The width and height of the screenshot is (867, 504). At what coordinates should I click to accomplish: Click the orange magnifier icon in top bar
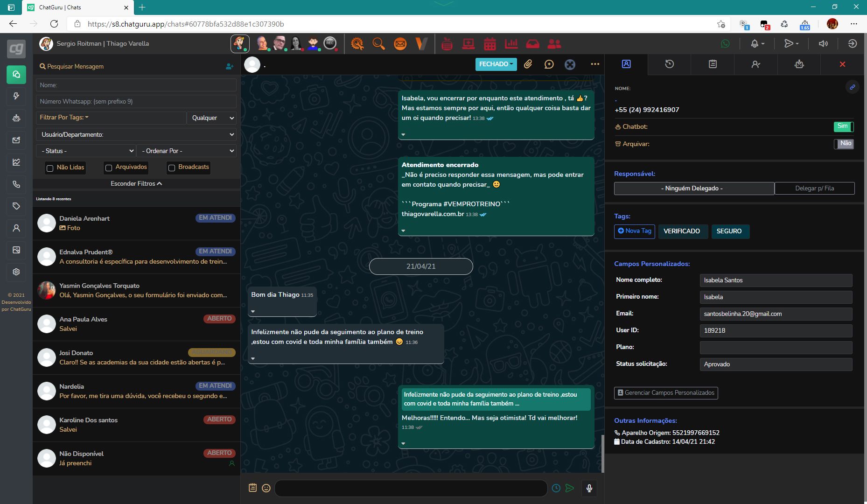click(x=379, y=44)
